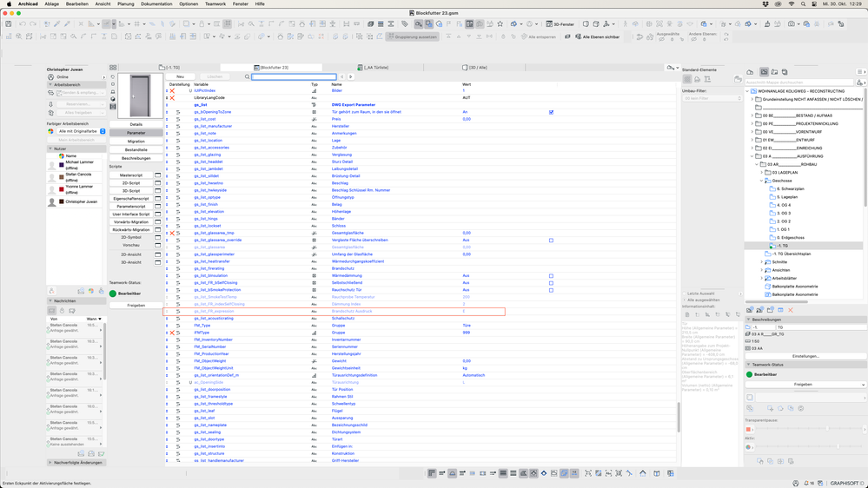This screenshot has height=488, width=868.
Task: Click the Redo arrow in the toolbar
Action: click(x=33, y=23)
